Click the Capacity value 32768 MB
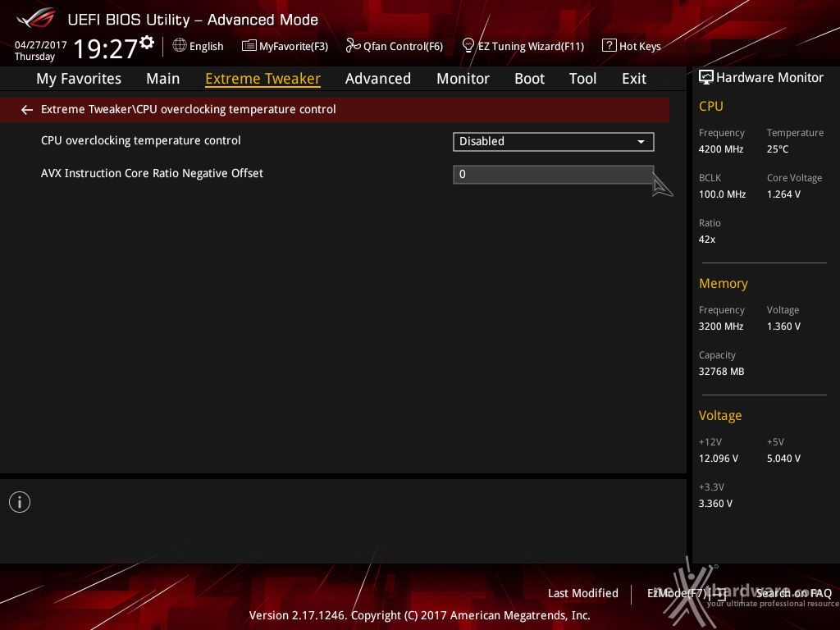The width and height of the screenshot is (840, 630). pos(722,372)
